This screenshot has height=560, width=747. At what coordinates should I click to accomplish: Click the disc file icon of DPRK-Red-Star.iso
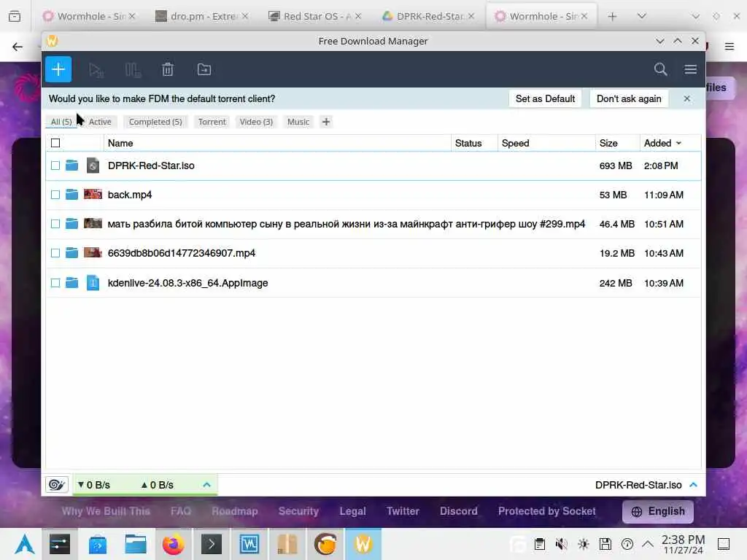click(x=93, y=166)
